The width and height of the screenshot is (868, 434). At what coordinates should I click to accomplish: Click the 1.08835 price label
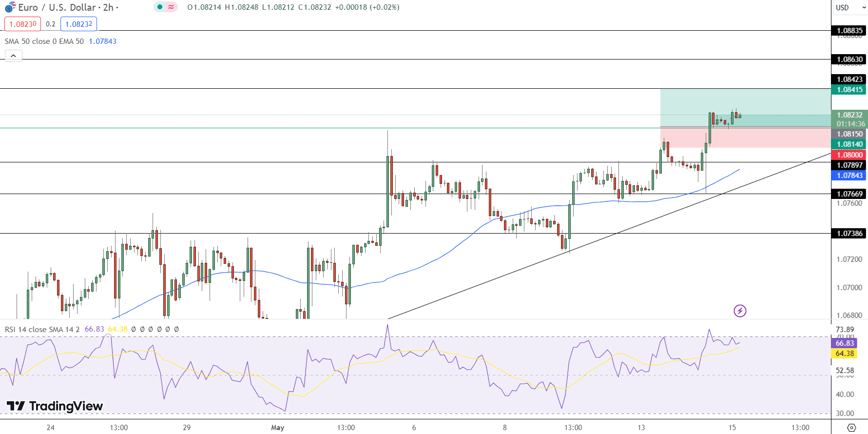(x=849, y=31)
